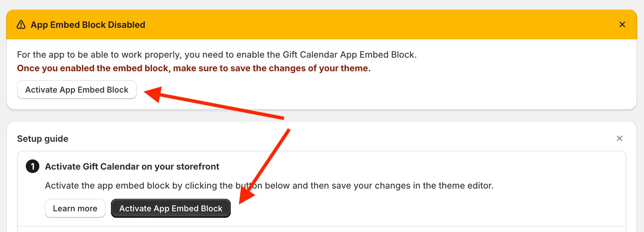This screenshot has width=644, height=232.
Task: Click the red warning text about saving theme changes
Action: pyautogui.click(x=194, y=68)
